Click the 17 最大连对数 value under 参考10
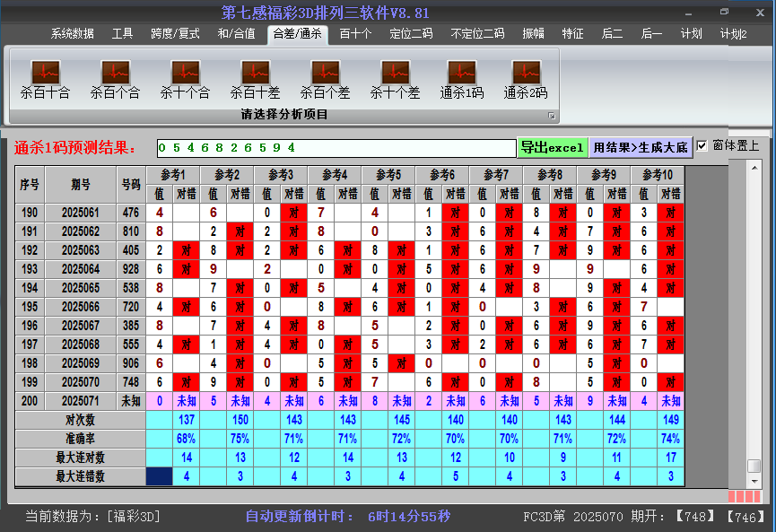776x532 pixels. pyautogui.click(x=670, y=458)
